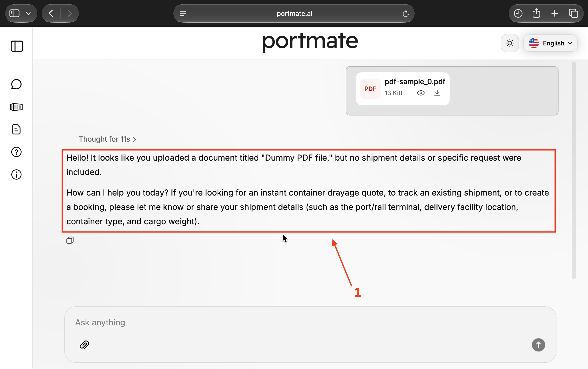This screenshot has height=369, width=588.
Task: Click the chat vertical scrollbar
Action: pyautogui.click(x=574, y=170)
